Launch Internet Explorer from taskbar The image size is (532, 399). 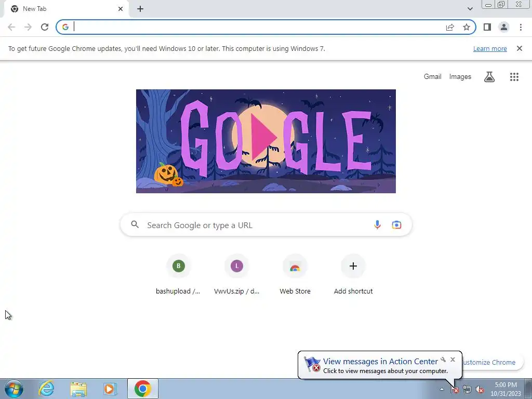[46, 389]
